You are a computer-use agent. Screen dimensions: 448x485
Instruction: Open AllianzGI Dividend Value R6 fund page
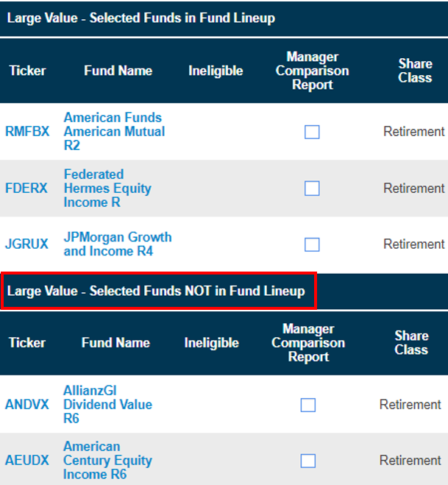[x=107, y=405]
